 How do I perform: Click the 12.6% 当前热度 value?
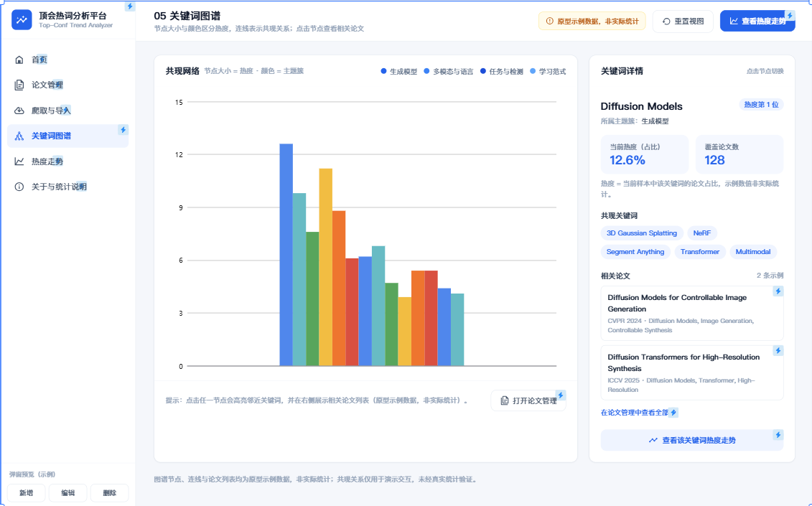pos(627,160)
